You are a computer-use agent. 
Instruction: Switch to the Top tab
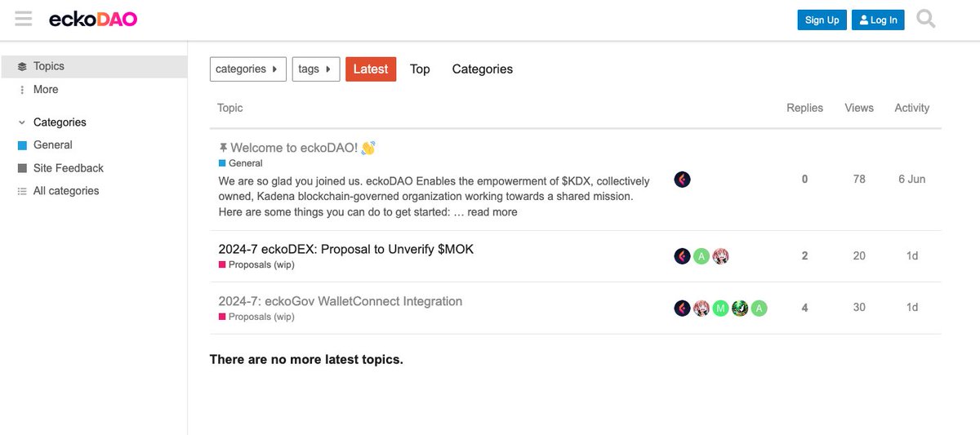420,69
